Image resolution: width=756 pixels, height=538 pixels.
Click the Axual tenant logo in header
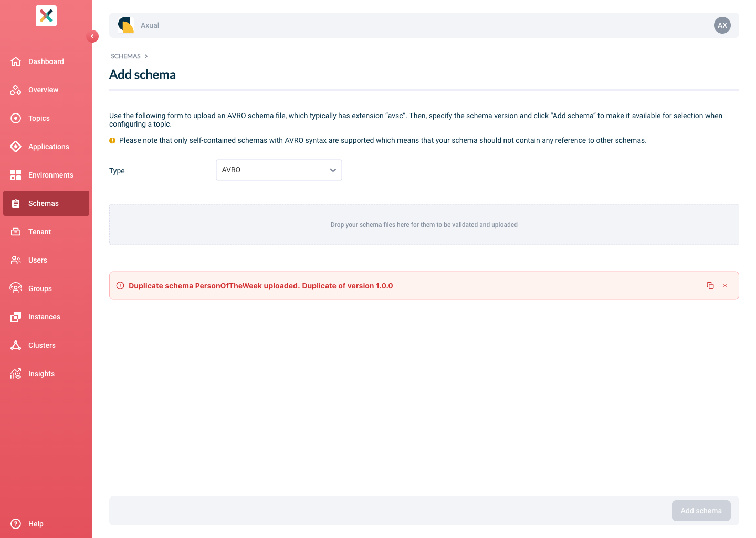[126, 25]
